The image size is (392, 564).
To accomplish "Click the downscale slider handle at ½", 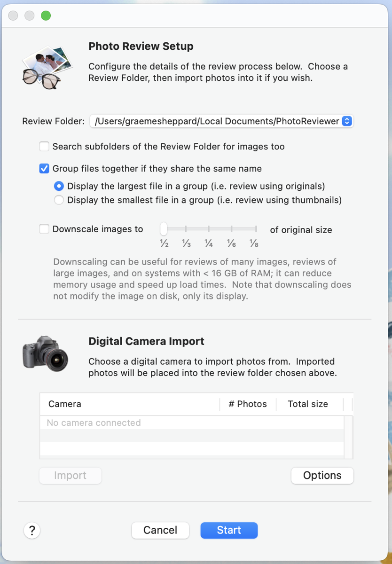I will pos(164,229).
